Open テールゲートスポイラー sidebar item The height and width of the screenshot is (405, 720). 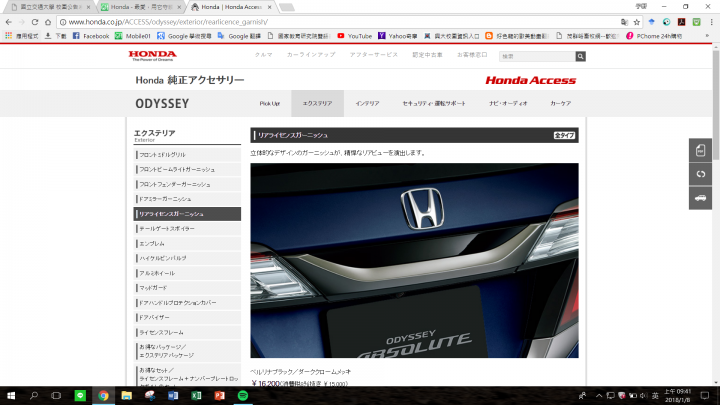point(187,229)
